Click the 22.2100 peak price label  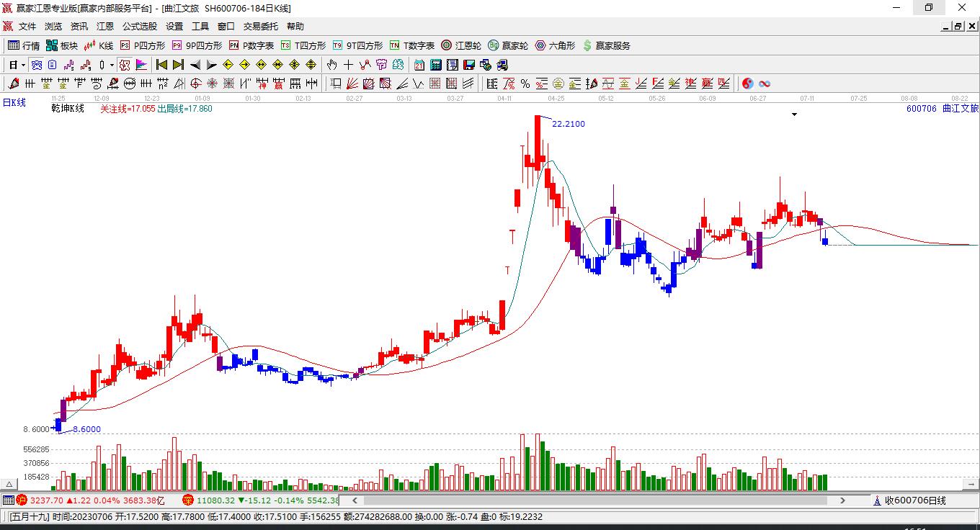[569, 124]
